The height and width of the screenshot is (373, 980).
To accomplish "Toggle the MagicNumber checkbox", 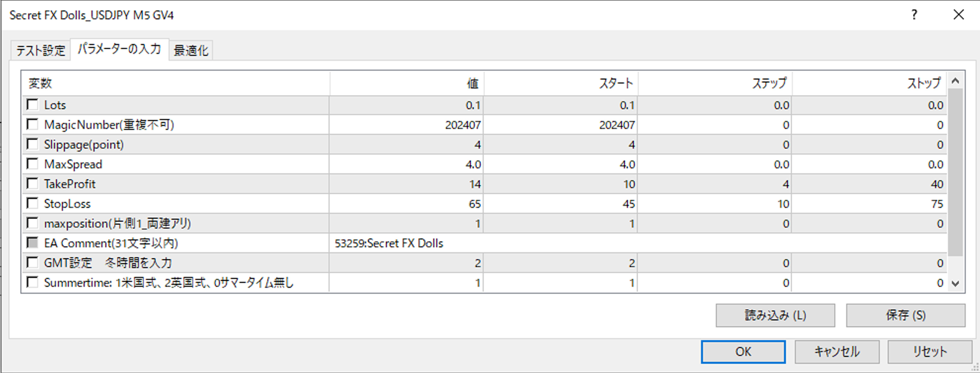I will coord(33,124).
